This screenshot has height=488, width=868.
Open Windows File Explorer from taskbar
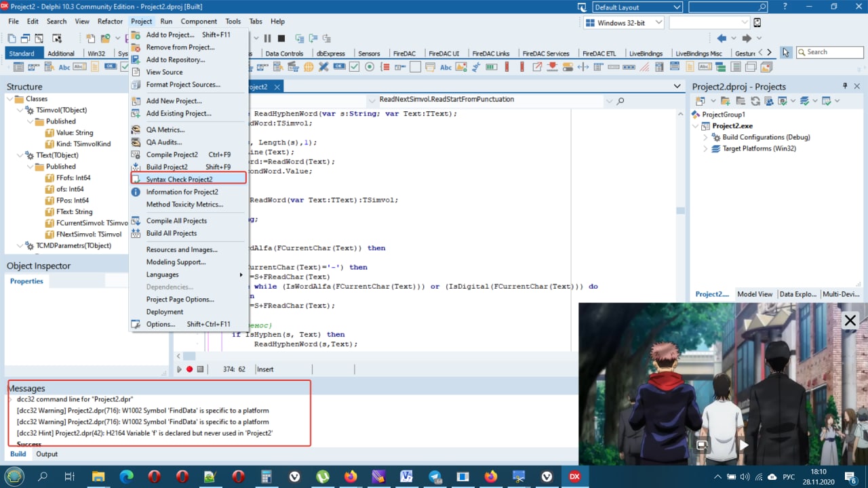pyautogui.click(x=98, y=476)
